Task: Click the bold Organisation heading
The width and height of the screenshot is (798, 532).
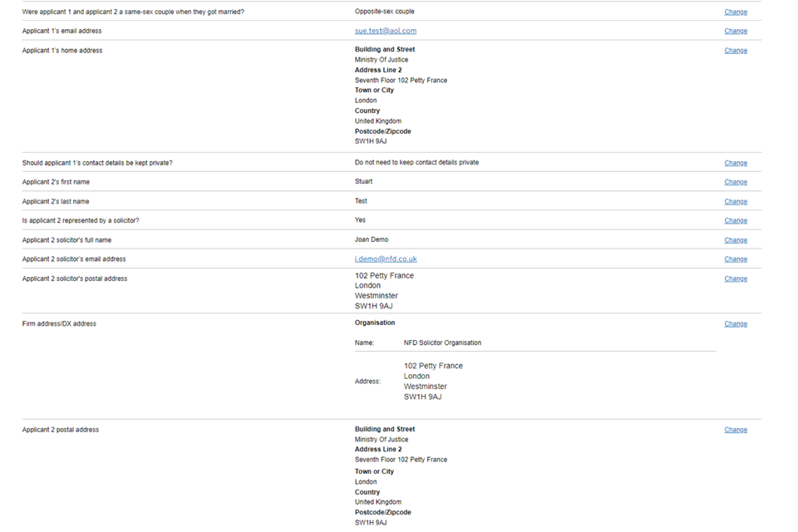Action: (375, 323)
